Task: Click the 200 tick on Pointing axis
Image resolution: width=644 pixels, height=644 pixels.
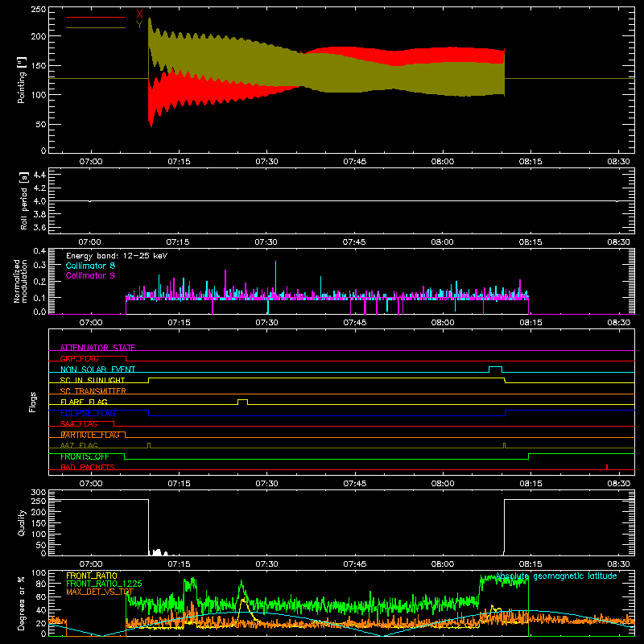Action: coord(38,36)
